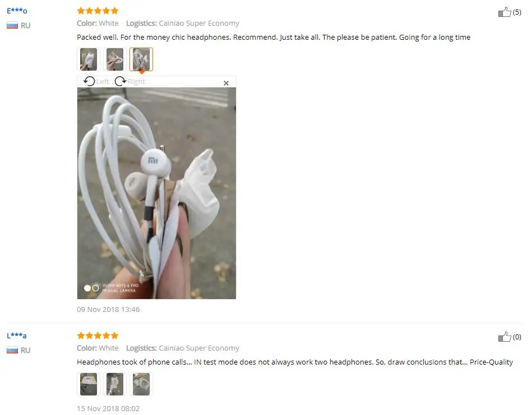This screenshot has width=532, height=415.
Task: Like the E***o review with thumbs up
Action: click(x=505, y=12)
